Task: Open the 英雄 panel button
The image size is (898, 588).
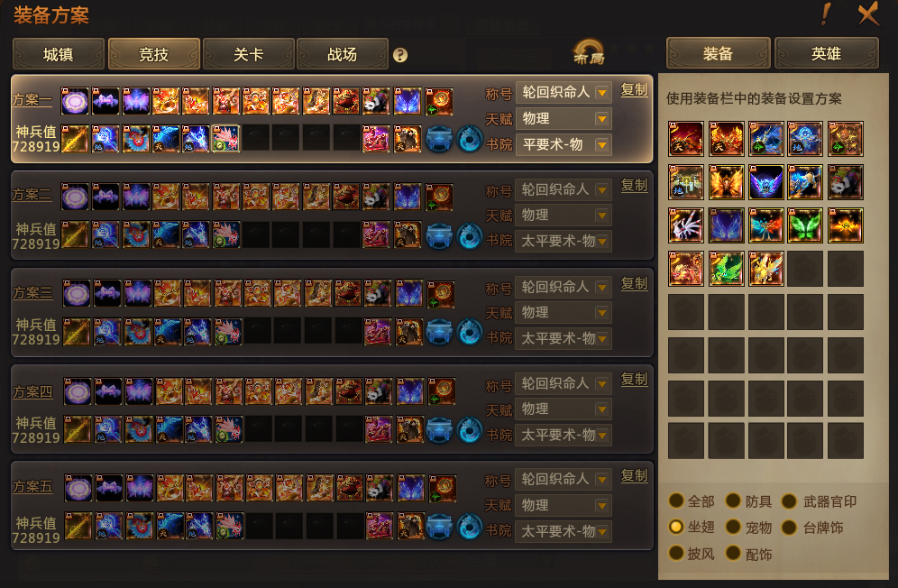Action: [x=826, y=54]
